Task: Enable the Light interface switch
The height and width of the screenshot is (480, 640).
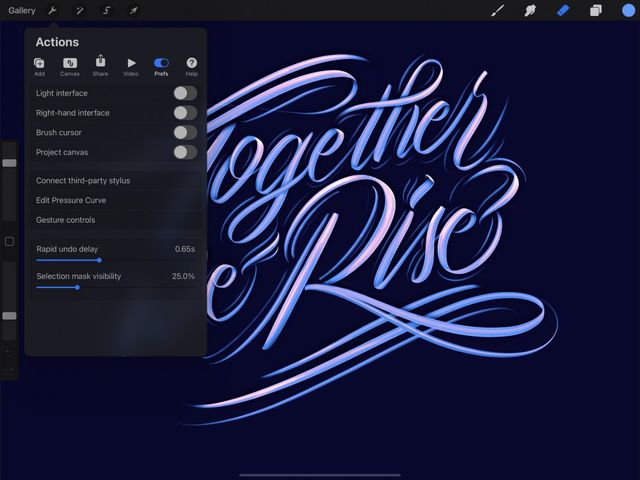Action: tap(184, 93)
